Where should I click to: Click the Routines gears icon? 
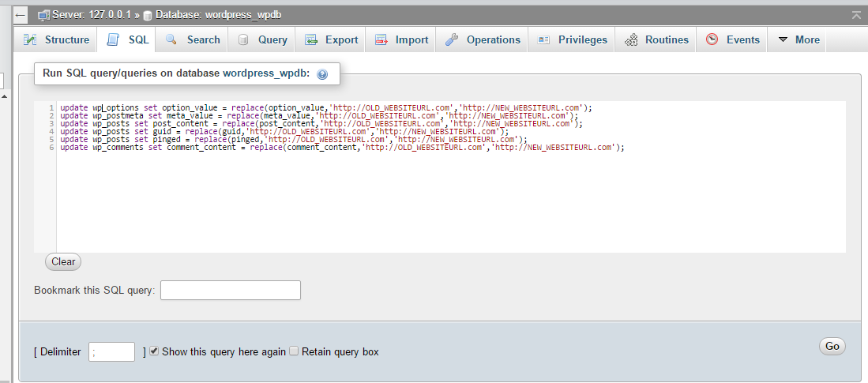pos(631,39)
